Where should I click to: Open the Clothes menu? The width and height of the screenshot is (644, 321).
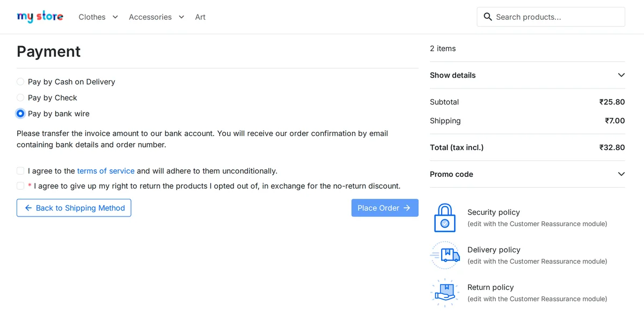tap(92, 17)
